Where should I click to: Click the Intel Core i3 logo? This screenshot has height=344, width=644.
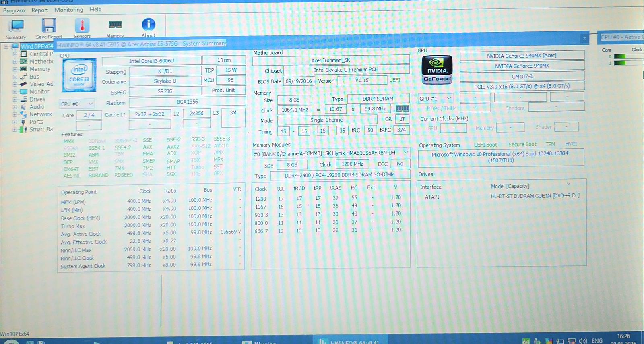79,75
